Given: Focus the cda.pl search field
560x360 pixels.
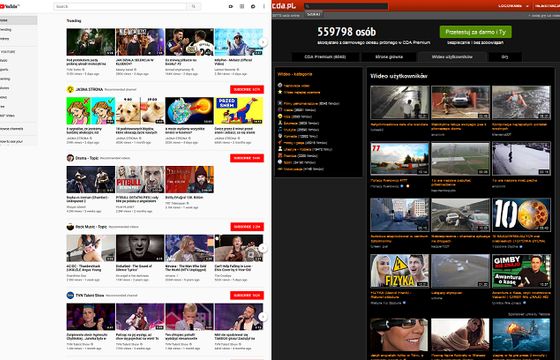Looking at the screenshot, I should [x=346, y=6].
